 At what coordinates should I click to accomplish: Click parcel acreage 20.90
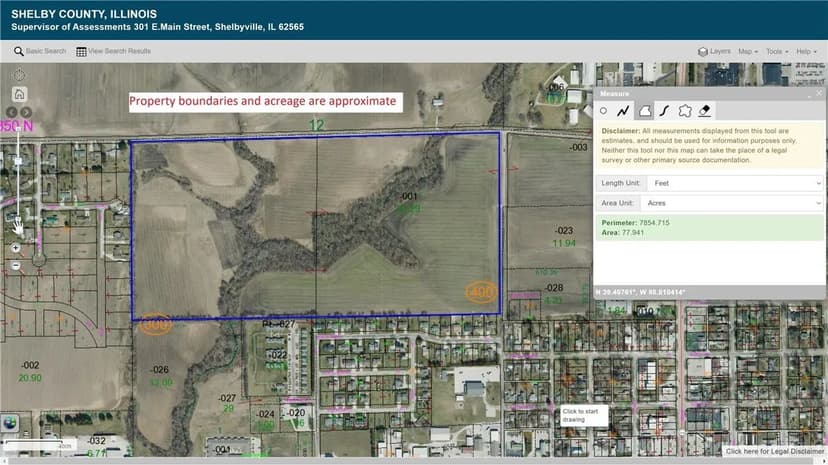(x=30, y=378)
